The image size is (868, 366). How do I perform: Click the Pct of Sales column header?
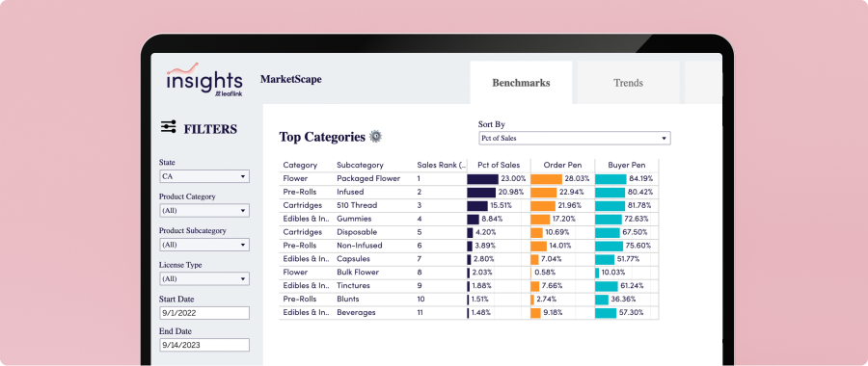click(499, 165)
